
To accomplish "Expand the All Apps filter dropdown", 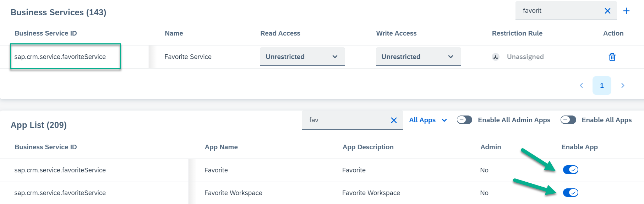I will tap(428, 120).
